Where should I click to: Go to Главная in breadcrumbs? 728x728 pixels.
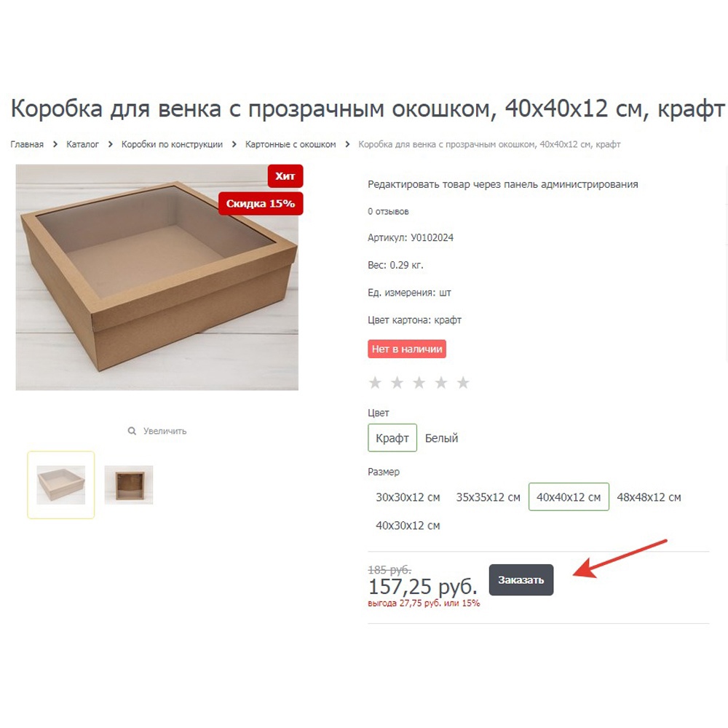pos(27,144)
